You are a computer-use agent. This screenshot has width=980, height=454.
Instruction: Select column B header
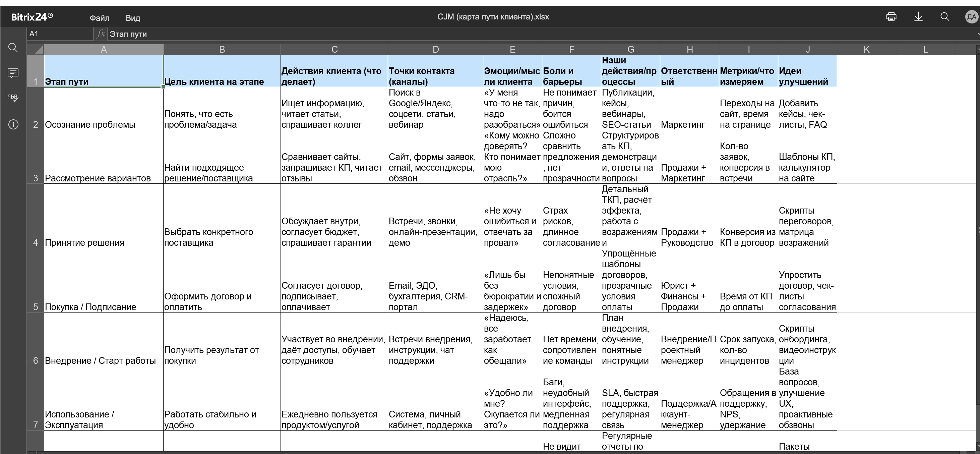(222, 50)
